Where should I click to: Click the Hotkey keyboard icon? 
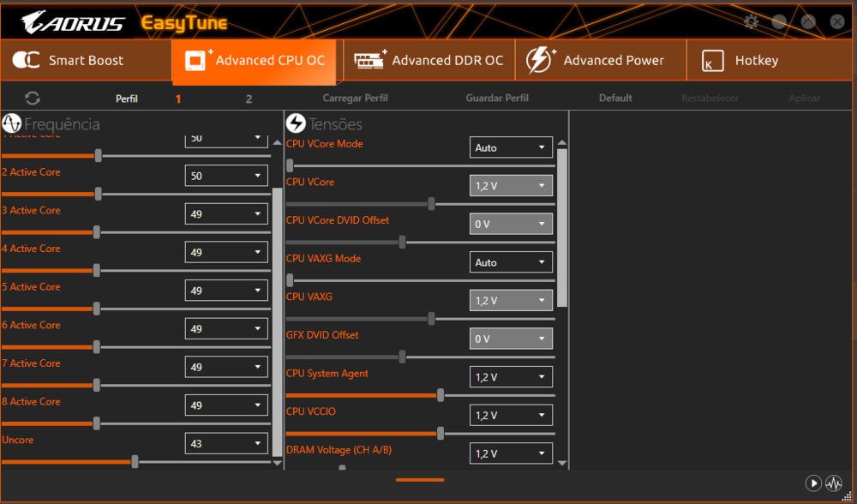tap(712, 61)
